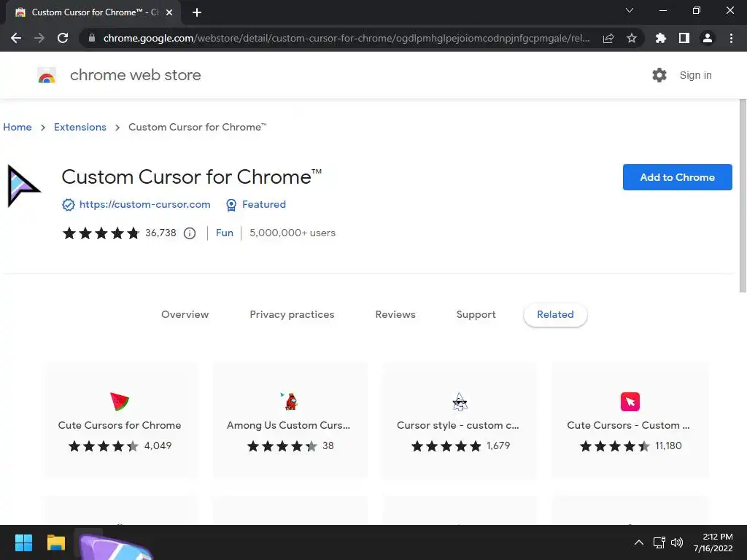The width and height of the screenshot is (747, 560).
Task: Open the tab search dropdown
Action: click(x=630, y=10)
